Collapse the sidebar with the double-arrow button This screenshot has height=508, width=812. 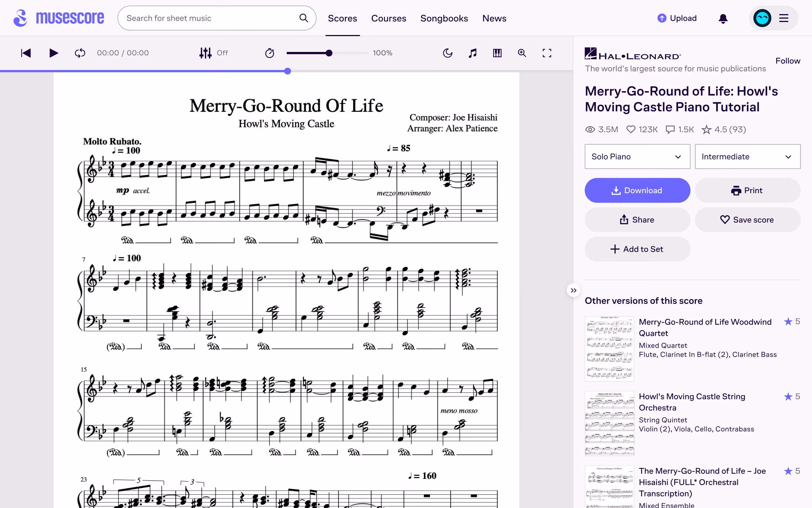(x=573, y=290)
